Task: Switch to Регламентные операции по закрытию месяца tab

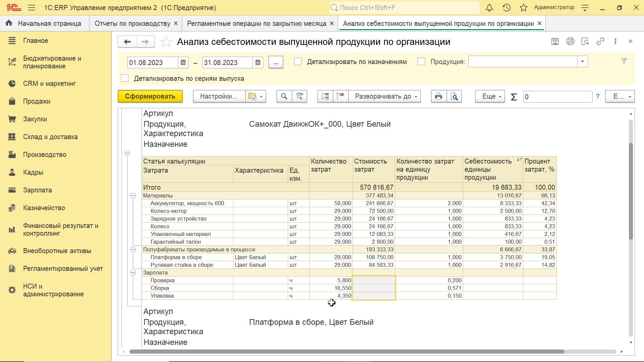Action: click(x=257, y=23)
